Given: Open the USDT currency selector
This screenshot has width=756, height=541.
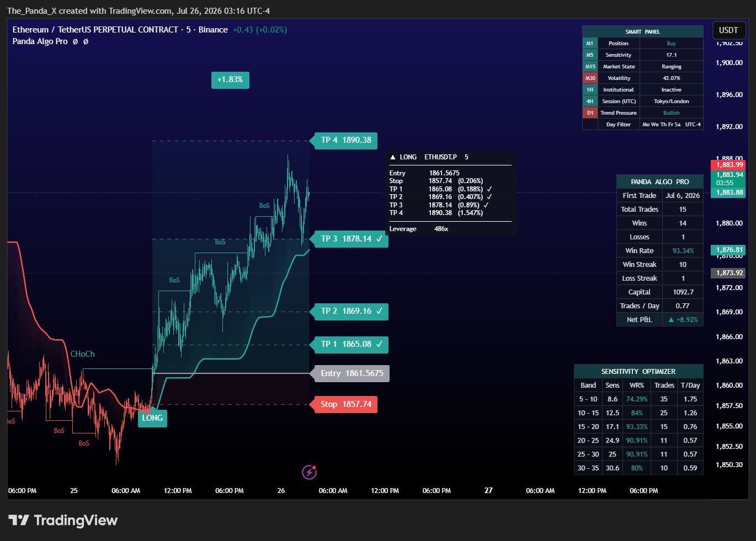Looking at the screenshot, I should pos(728,30).
